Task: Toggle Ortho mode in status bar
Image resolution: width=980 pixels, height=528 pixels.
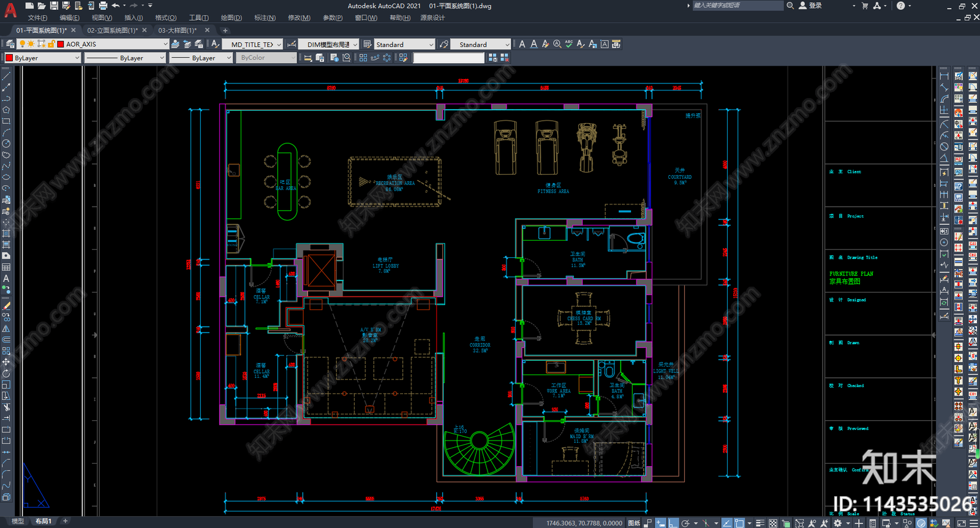Action: (673, 523)
